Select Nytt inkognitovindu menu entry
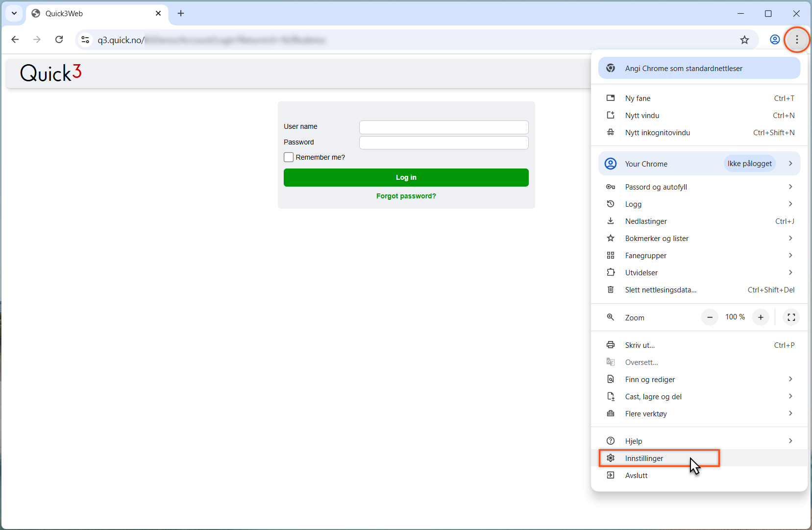Image resolution: width=812 pixels, height=530 pixels. tap(699, 132)
